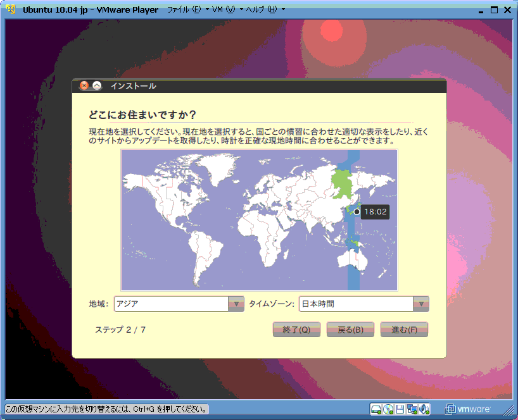Click the アジア region combo box
The image size is (518, 420).
click(x=179, y=304)
